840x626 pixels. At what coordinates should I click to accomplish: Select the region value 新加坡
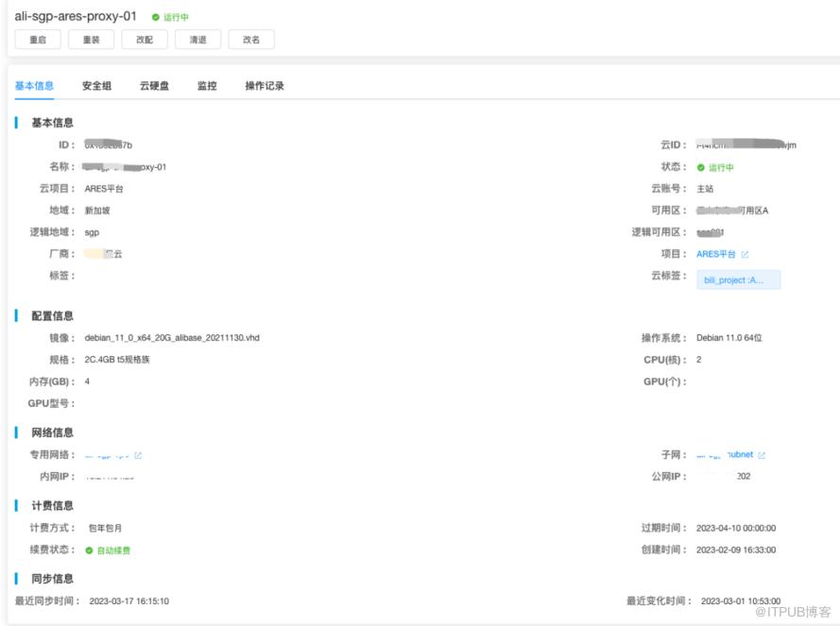[97, 211]
